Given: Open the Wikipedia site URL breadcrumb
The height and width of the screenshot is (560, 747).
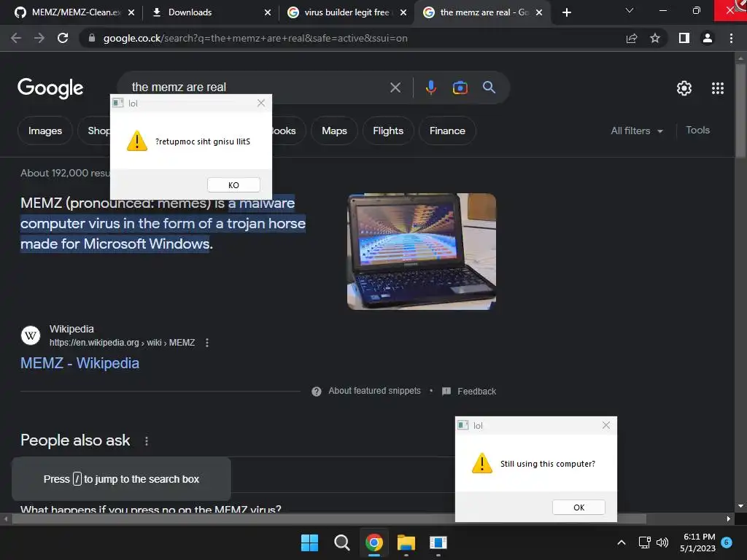Looking at the screenshot, I should [122, 343].
